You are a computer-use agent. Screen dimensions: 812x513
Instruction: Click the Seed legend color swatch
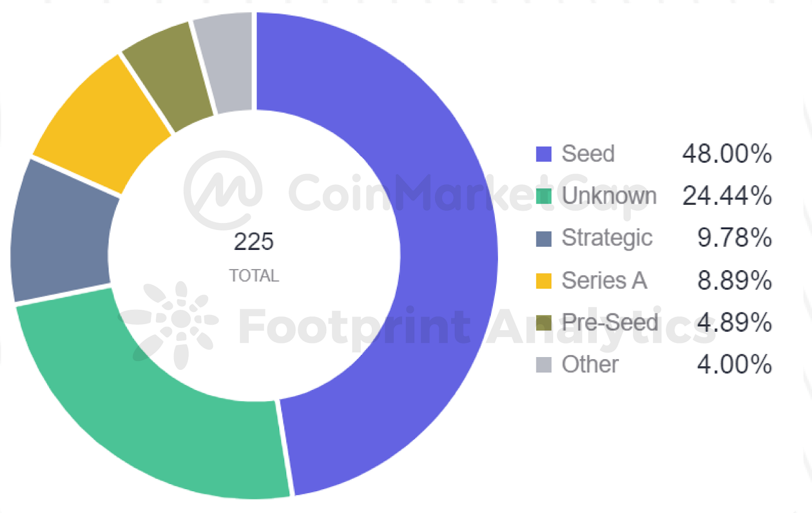pyautogui.click(x=544, y=154)
